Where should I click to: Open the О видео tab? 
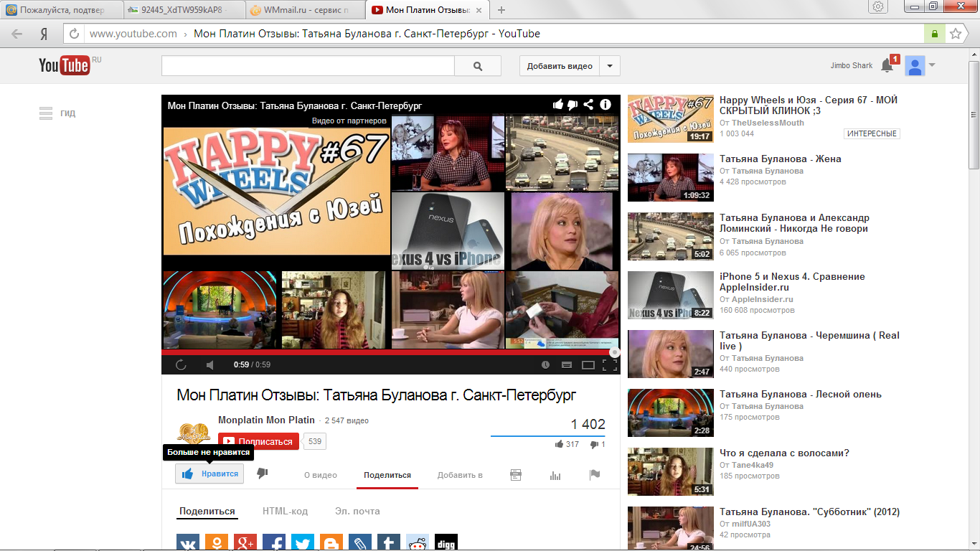pos(321,475)
